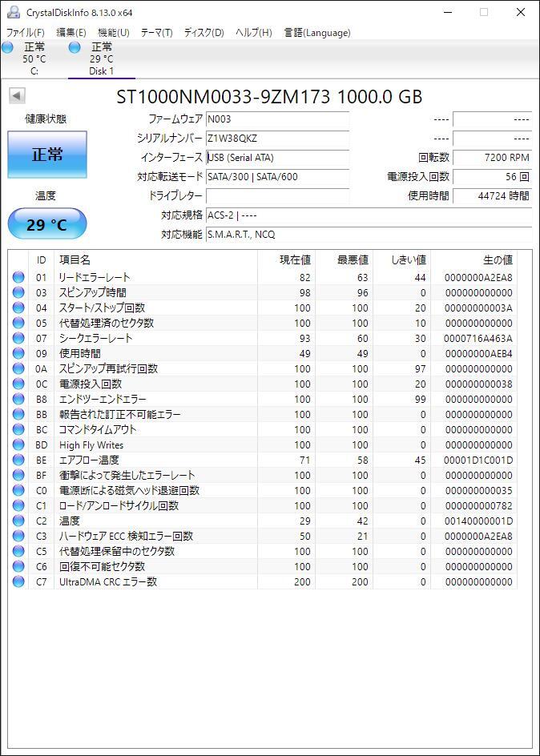Image resolution: width=540 pixels, height=756 pixels.
Task: Open the ファイル(F) menu
Action: (25, 33)
